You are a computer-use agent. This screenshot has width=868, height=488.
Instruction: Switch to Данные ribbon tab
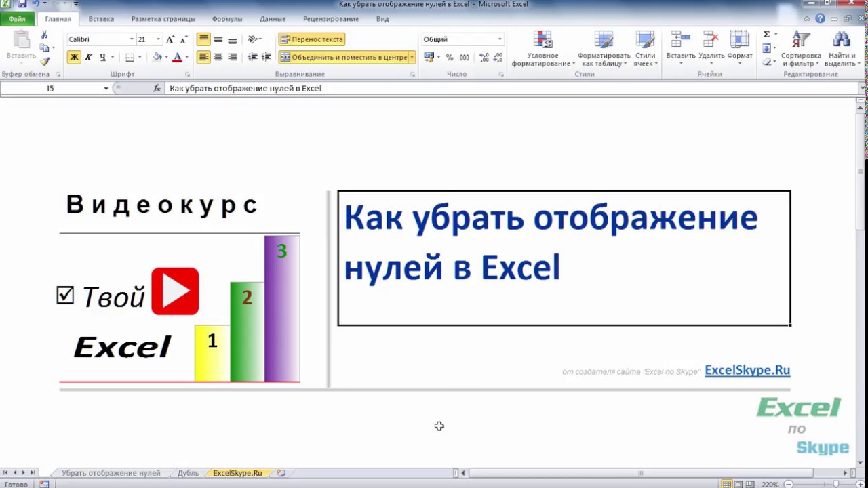(272, 19)
